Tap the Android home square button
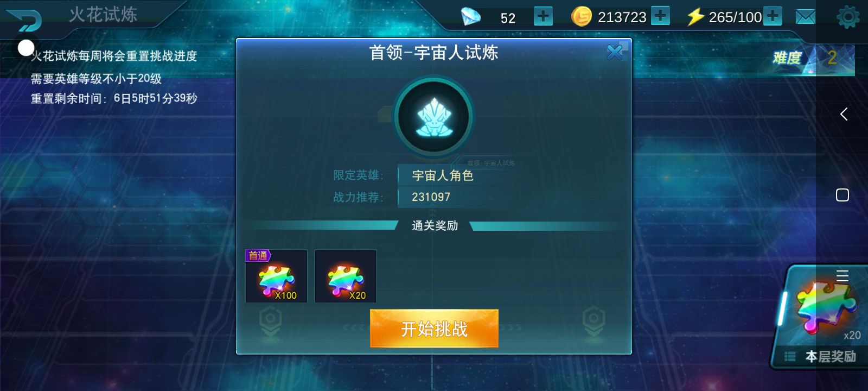Image resolution: width=868 pixels, height=391 pixels. (843, 195)
